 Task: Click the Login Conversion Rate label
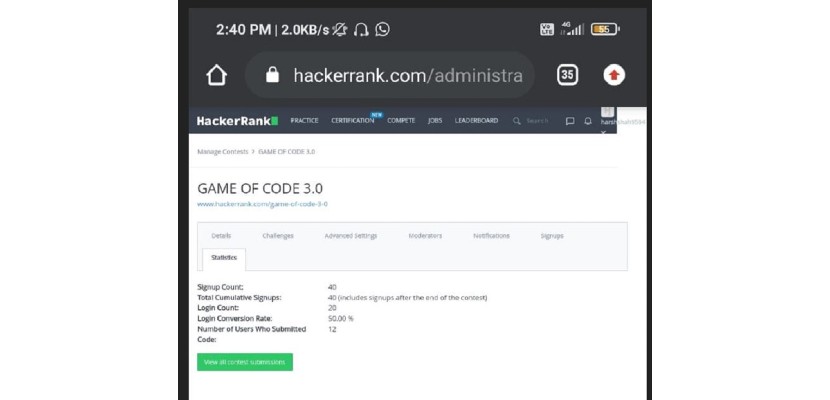point(234,319)
